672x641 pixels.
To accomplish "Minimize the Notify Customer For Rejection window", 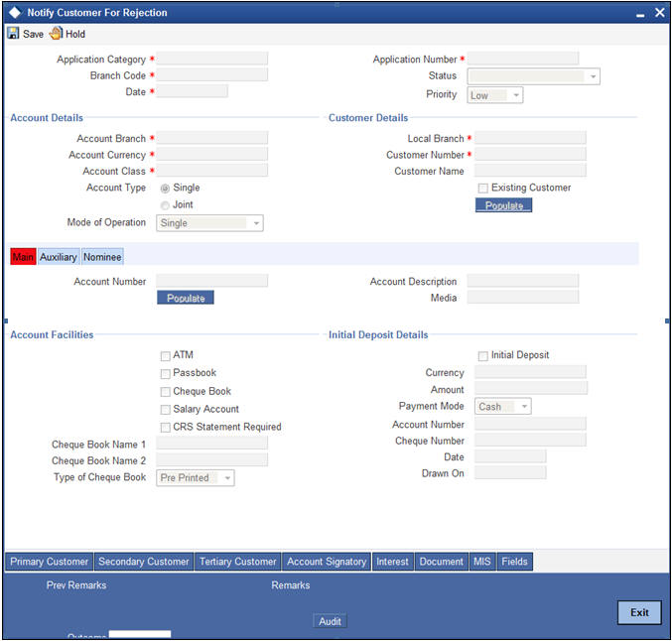I will (x=640, y=14).
